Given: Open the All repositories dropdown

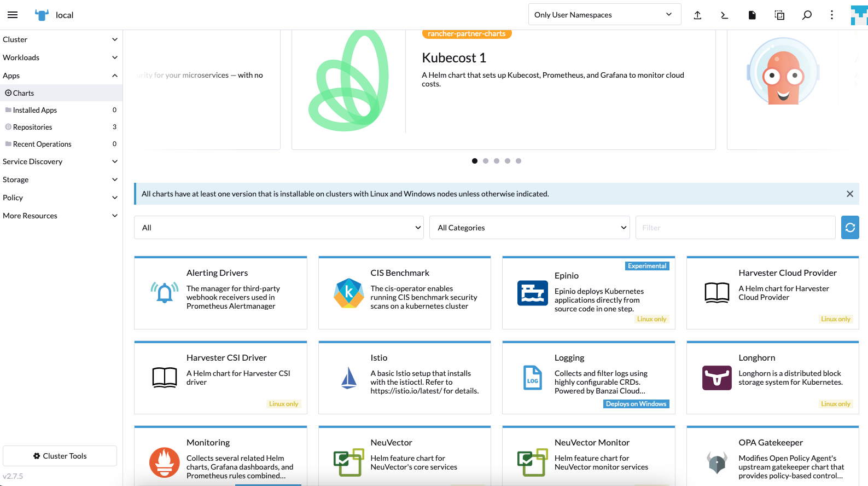Looking at the screenshot, I should [x=279, y=228].
